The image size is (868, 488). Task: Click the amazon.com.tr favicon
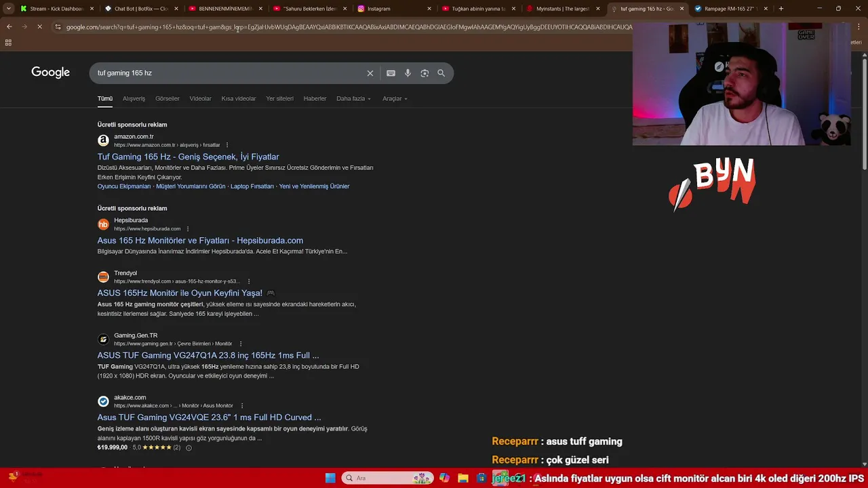tap(103, 140)
